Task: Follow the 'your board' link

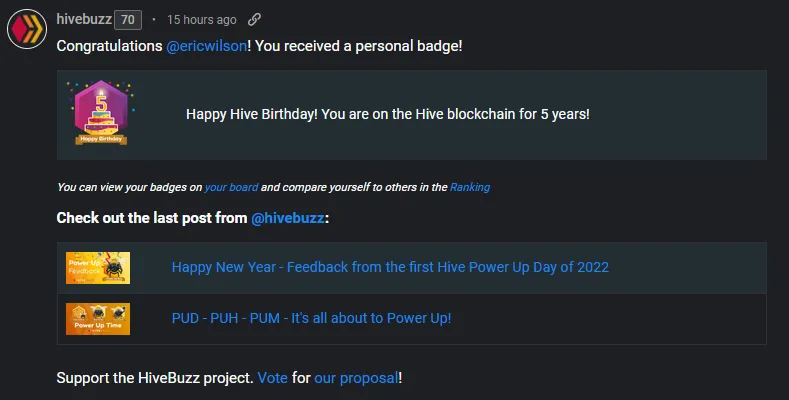Action: pos(231,187)
